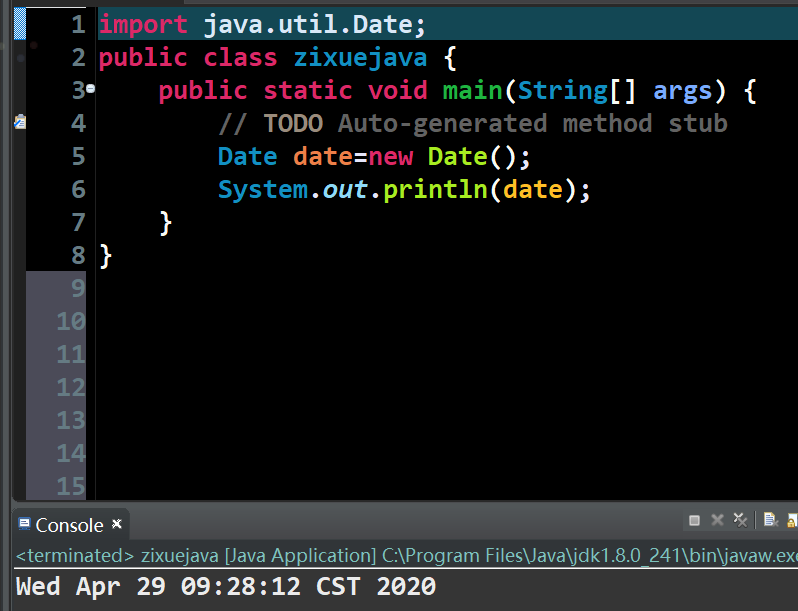Click the 'class' keyword on line 2
Viewport: 798px width, 611px height.
click(240, 57)
